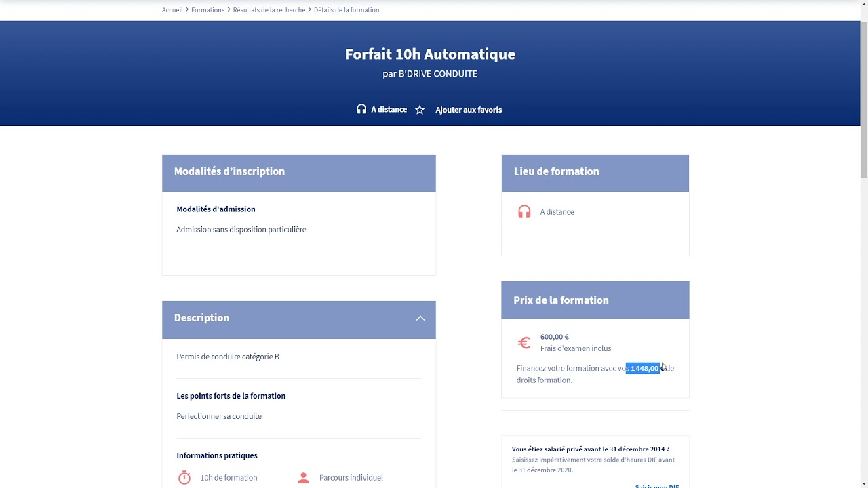Return to Résultats de la recherche breadcrumb
Screen dimensions: 868x488
pyautogui.click(x=269, y=10)
